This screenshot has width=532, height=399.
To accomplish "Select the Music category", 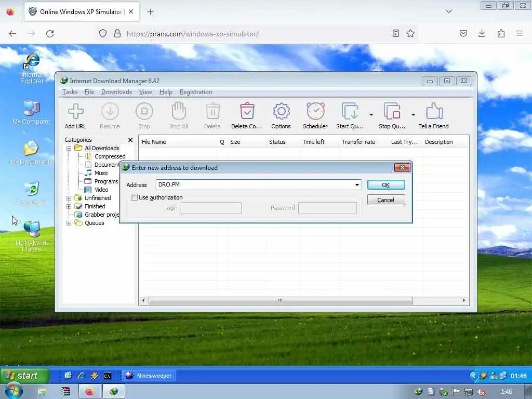I will point(101,173).
